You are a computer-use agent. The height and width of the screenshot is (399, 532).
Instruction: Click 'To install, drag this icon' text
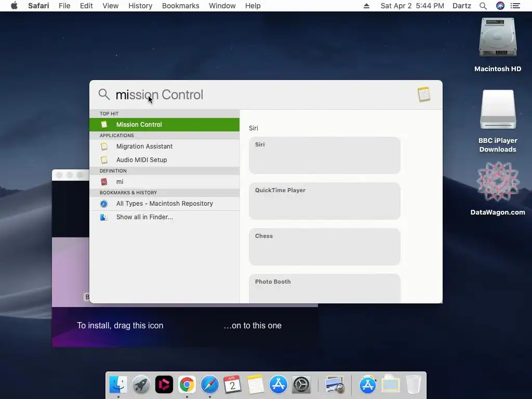point(120,325)
